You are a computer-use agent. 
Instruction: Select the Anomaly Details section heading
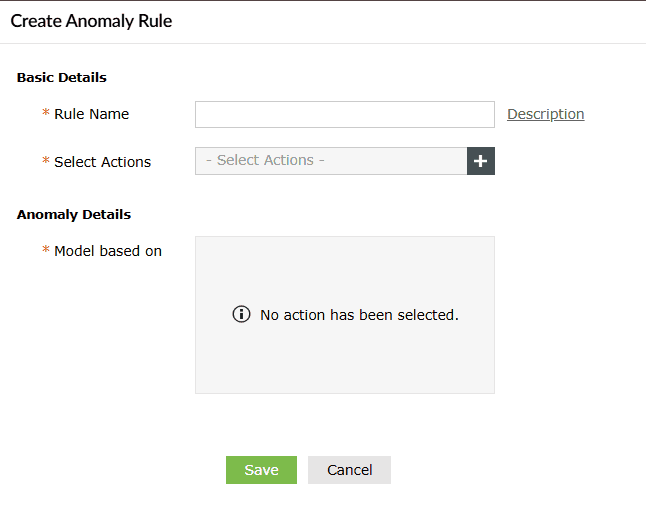tap(74, 214)
